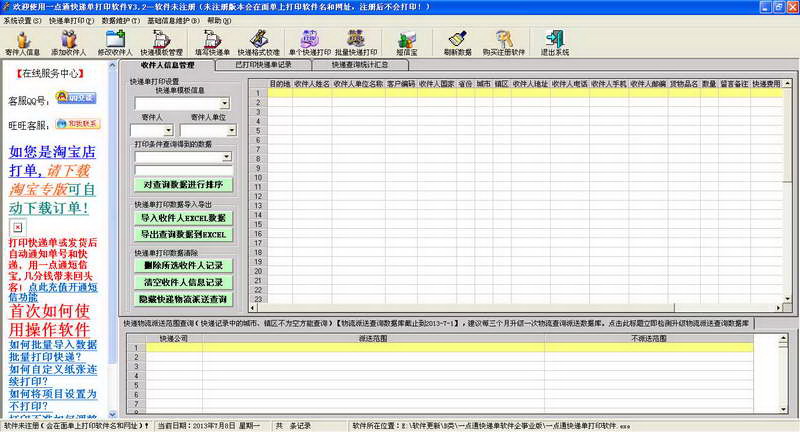Click 隐藏快递物流派送查询 hide button

[x=183, y=299]
